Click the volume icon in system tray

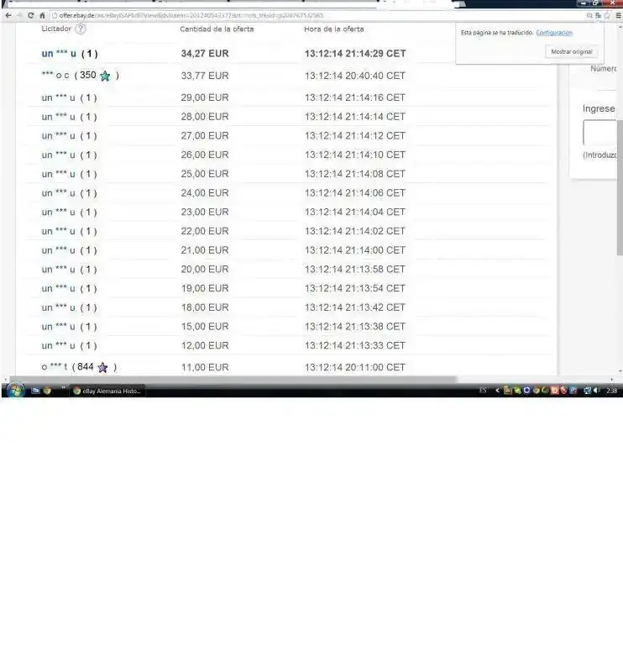pos(596,391)
